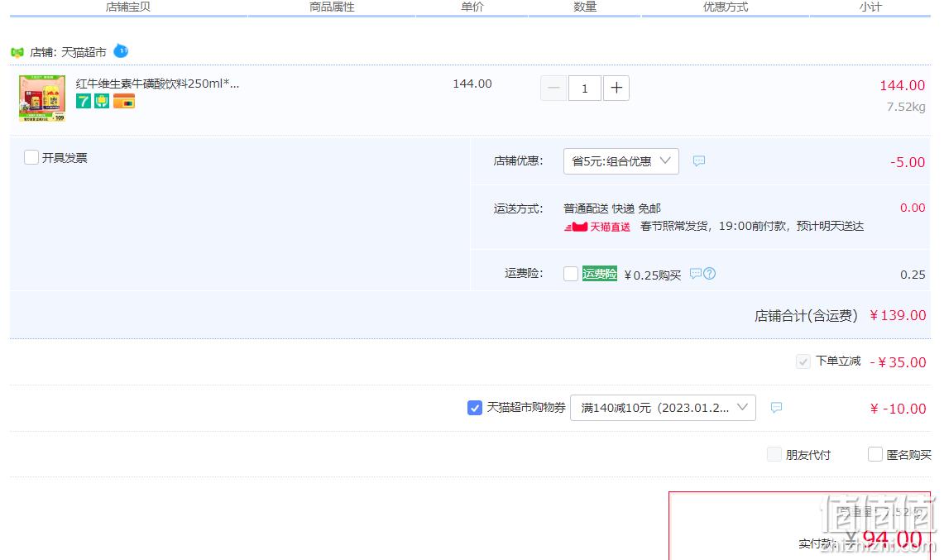Click the 店铺宝贝 column header
944x560 pixels.
[128, 7]
